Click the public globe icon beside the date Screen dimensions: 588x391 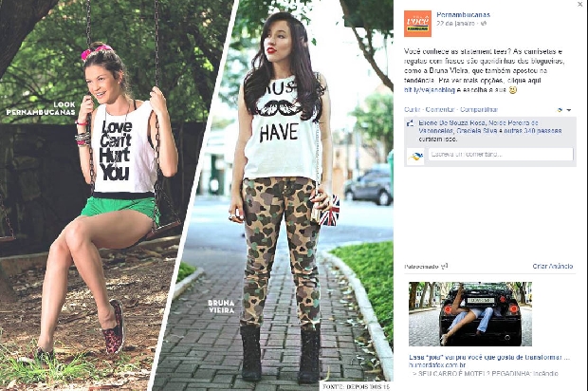click(484, 24)
